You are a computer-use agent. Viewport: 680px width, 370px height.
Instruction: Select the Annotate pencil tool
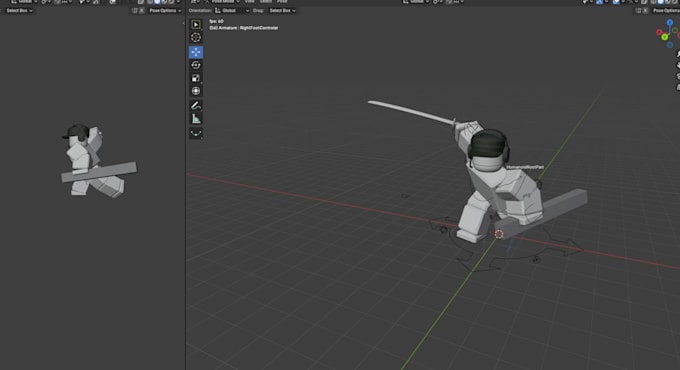[196, 105]
